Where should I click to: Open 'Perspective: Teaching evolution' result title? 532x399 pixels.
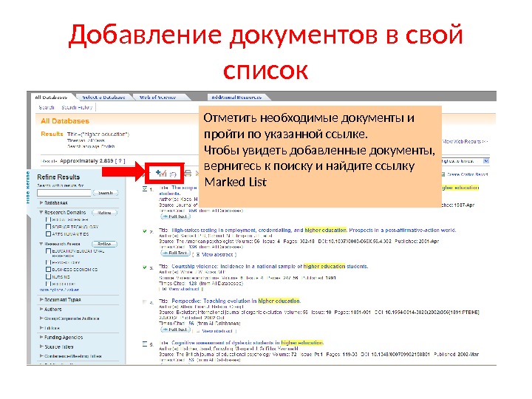[236, 301]
